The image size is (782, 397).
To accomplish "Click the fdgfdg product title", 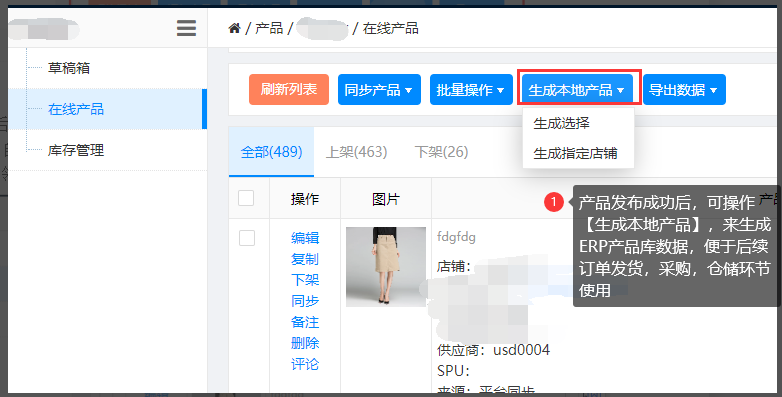I will click(x=456, y=236).
